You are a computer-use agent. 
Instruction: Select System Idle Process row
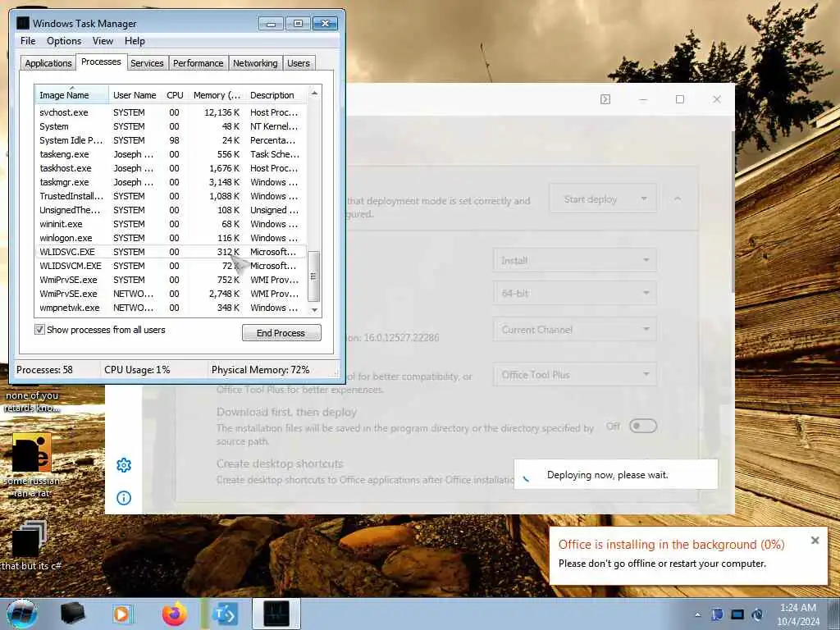pos(171,140)
